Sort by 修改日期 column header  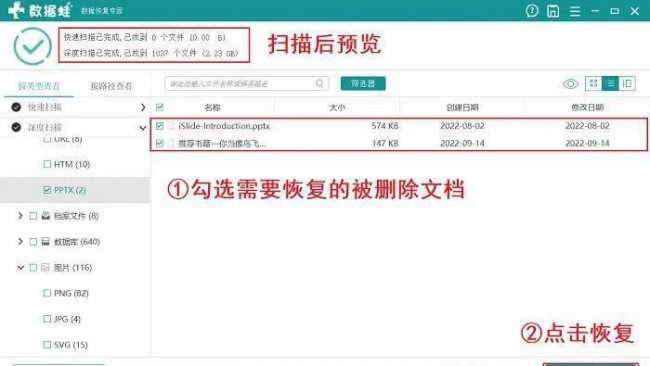587,107
